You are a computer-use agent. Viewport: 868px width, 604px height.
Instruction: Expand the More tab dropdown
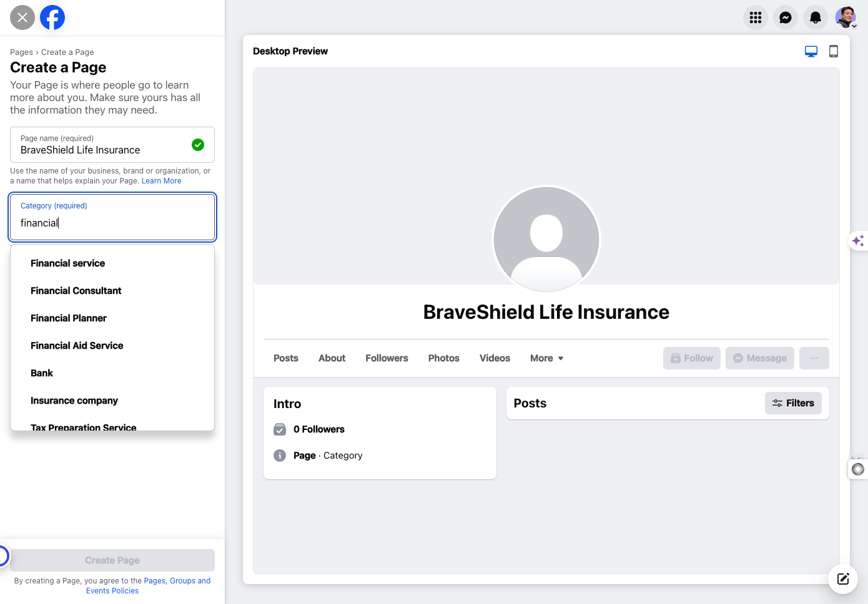pos(547,358)
